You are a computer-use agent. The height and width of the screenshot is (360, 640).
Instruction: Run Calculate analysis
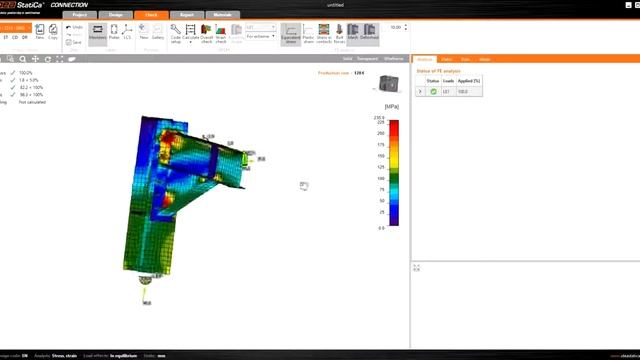190,33
